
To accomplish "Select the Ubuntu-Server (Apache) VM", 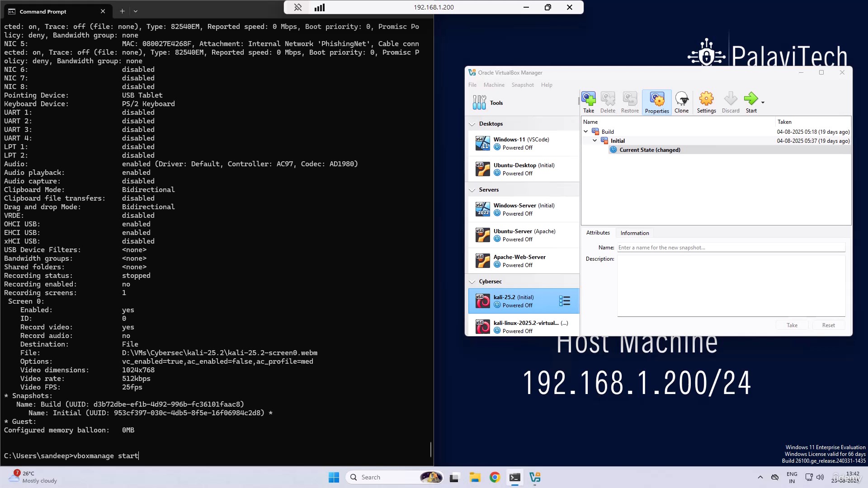I will (524, 235).
